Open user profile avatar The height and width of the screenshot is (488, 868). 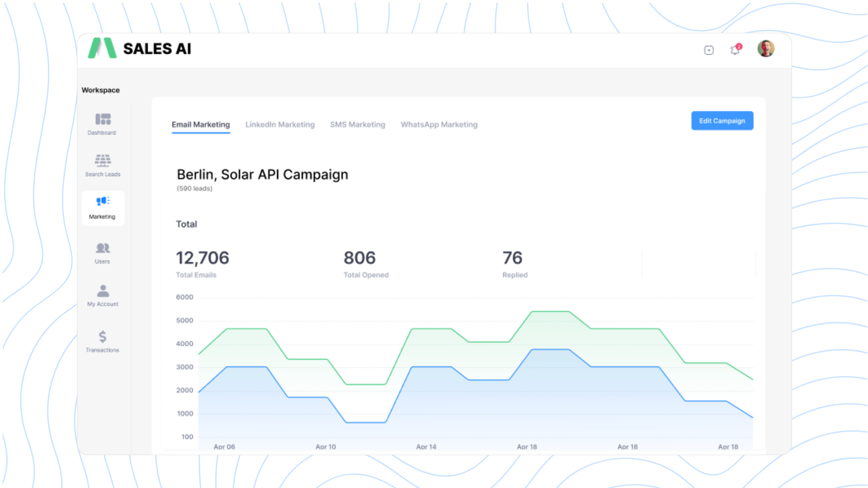coord(766,49)
